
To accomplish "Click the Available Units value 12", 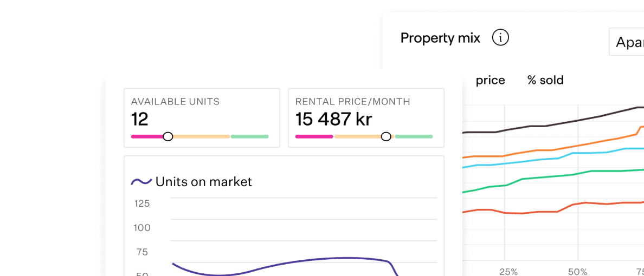I will 140,119.
